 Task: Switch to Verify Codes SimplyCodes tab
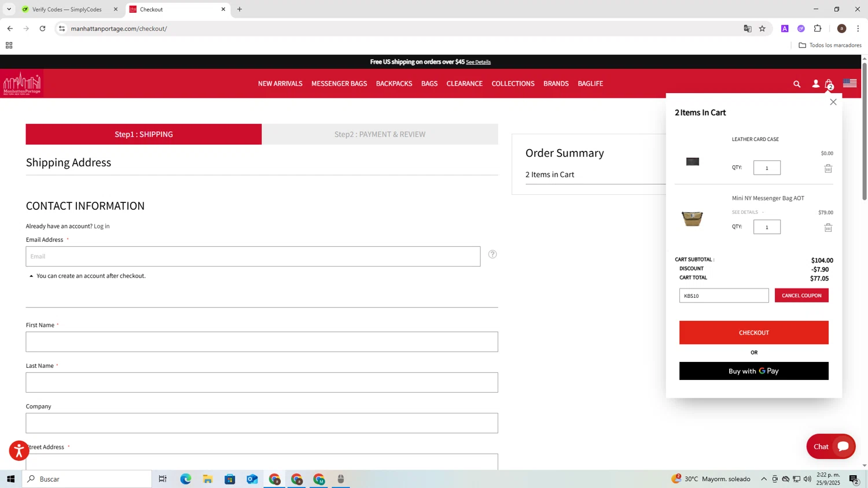point(67,9)
